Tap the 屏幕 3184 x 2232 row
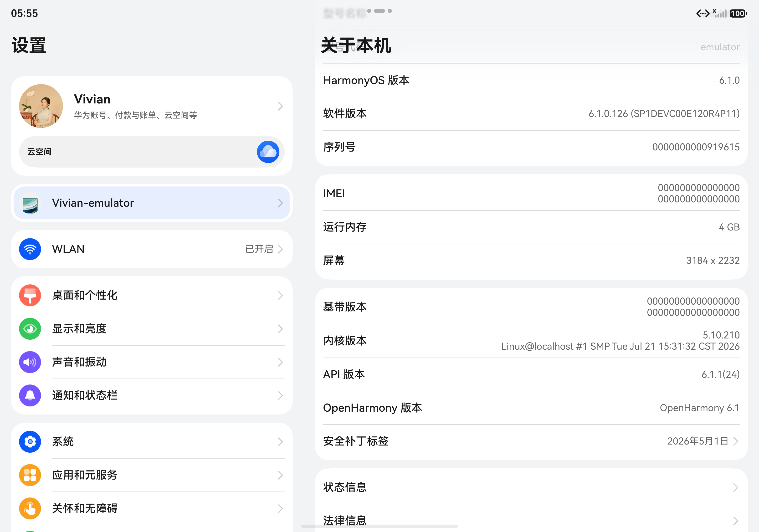Screen dimensions: 759x532 click(x=531, y=260)
